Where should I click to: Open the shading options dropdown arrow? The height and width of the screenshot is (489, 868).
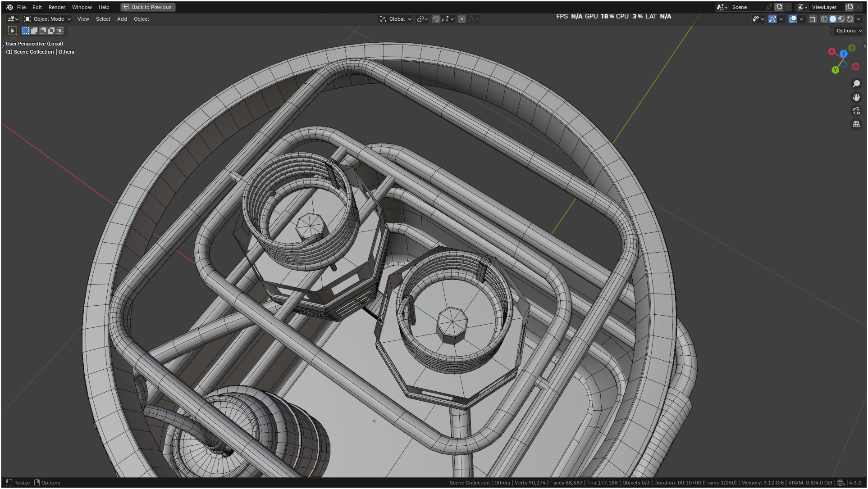click(x=859, y=19)
